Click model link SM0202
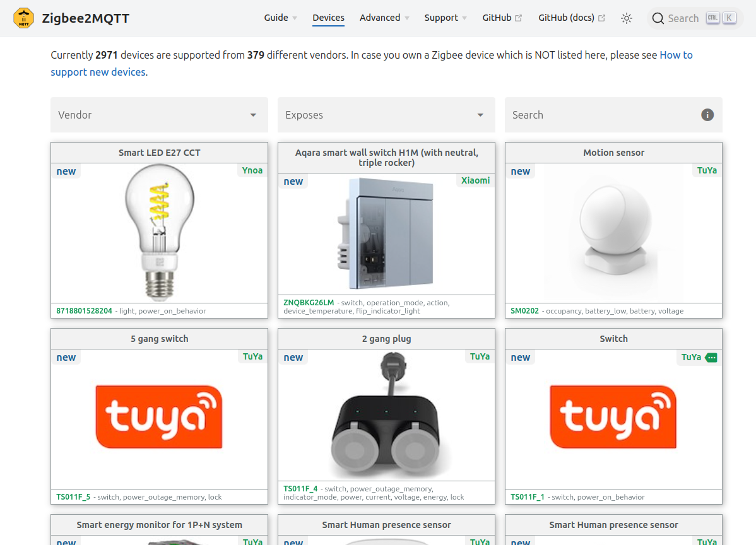This screenshot has height=545, width=756. coord(524,311)
